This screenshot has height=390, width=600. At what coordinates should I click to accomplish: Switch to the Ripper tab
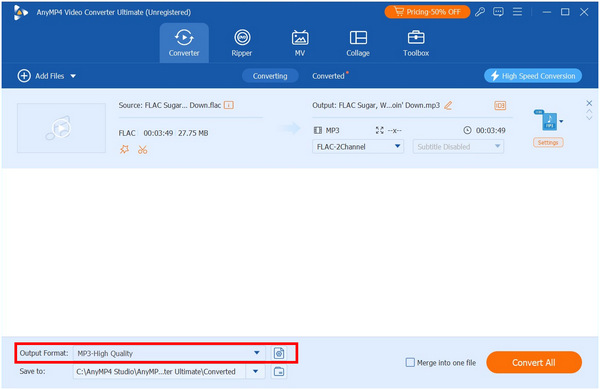242,43
